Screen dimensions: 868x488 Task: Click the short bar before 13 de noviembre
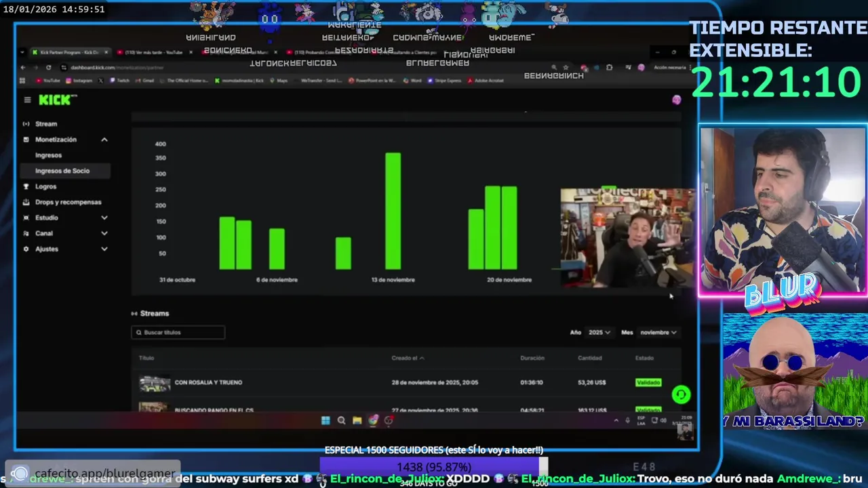pos(343,253)
